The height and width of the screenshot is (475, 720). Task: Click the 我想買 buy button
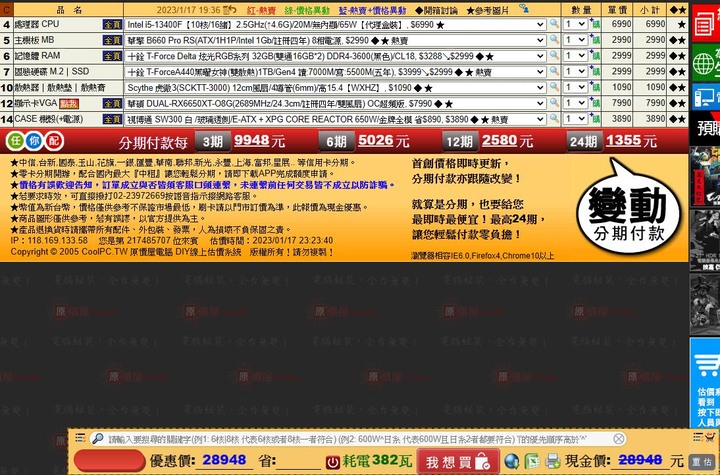[458, 461]
